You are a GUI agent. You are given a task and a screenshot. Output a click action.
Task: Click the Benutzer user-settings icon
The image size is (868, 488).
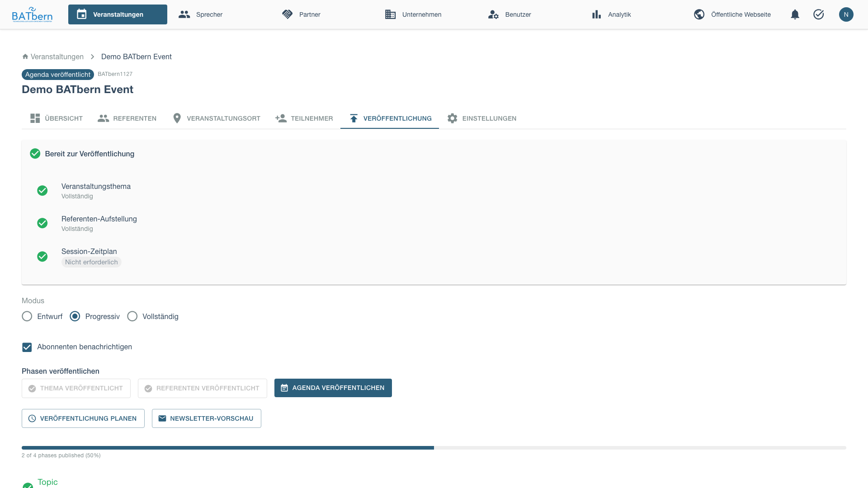pos(493,14)
